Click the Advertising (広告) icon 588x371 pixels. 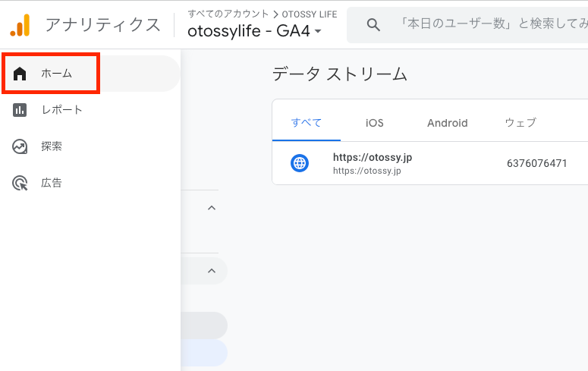[20, 183]
